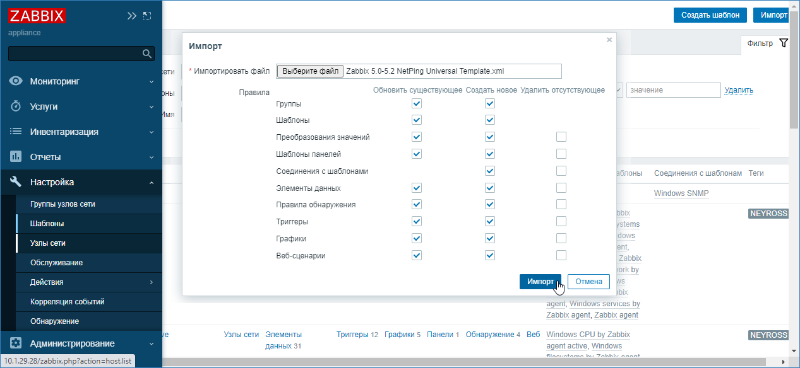Enable delete missing for Преобразования значений
Viewport: 800px width, 368px height.
561,137
